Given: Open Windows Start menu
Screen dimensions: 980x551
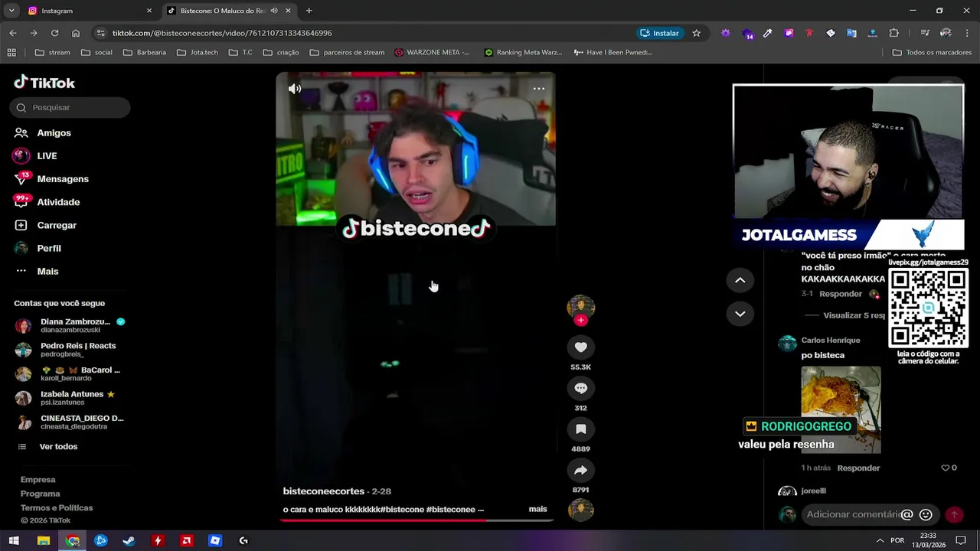Looking at the screenshot, I should click(x=14, y=541).
